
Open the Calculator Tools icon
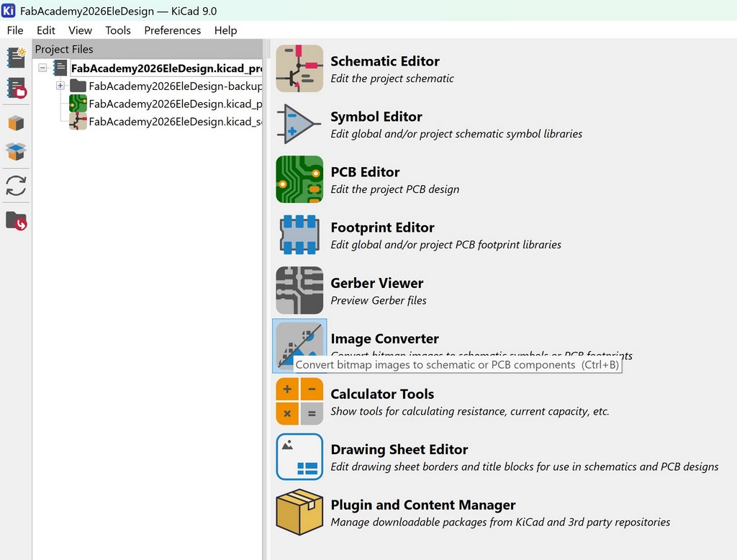(299, 401)
